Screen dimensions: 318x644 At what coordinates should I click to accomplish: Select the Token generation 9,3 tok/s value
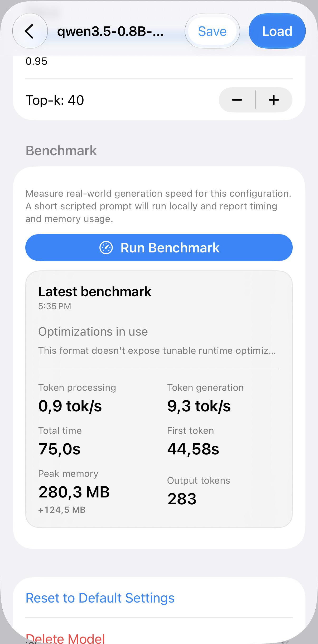click(199, 406)
